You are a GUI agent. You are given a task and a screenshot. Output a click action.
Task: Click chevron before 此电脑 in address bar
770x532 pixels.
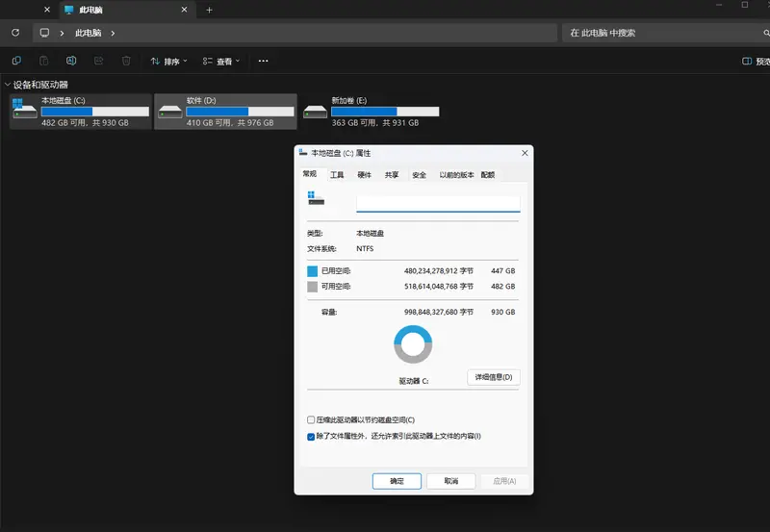tap(62, 33)
